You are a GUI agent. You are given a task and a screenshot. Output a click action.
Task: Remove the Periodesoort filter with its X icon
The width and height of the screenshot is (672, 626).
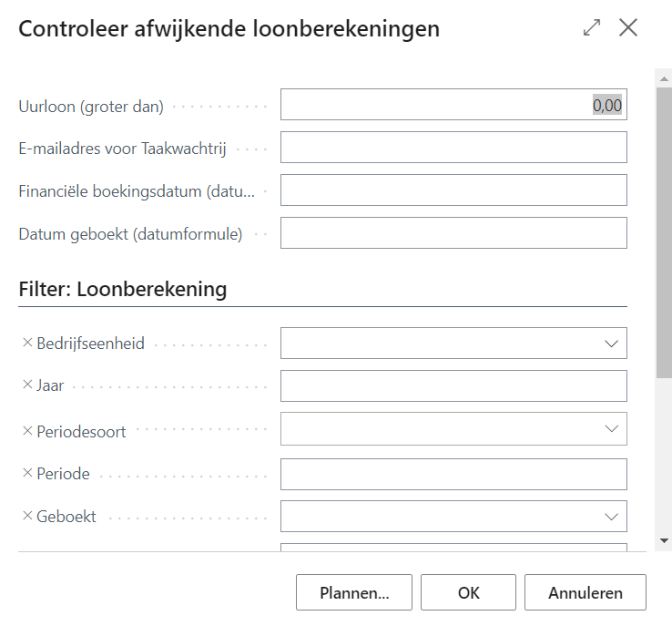(26, 431)
